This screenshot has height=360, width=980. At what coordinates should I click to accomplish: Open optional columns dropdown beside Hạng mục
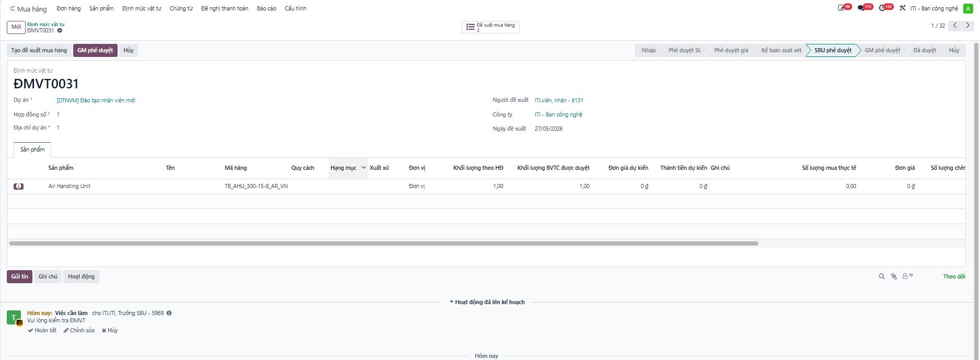pos(364,168)
